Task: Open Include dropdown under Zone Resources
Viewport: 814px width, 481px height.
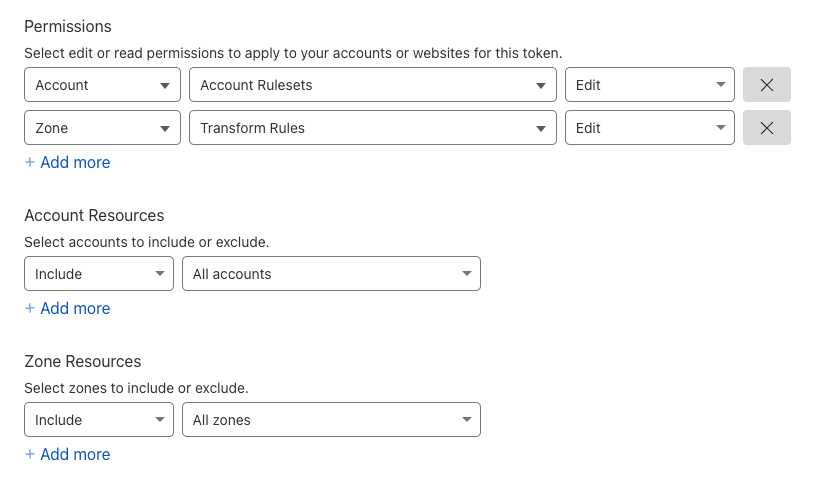Action: (98, 420)
